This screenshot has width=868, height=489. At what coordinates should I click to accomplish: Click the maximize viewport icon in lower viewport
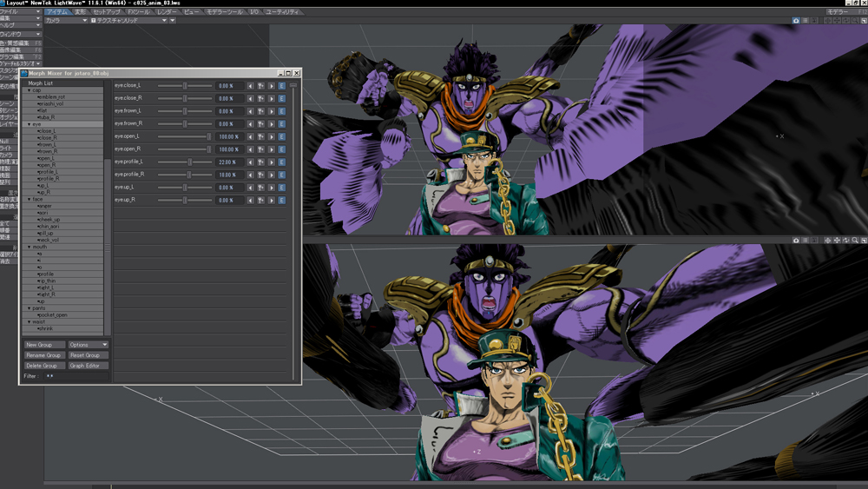pos(864,241)
